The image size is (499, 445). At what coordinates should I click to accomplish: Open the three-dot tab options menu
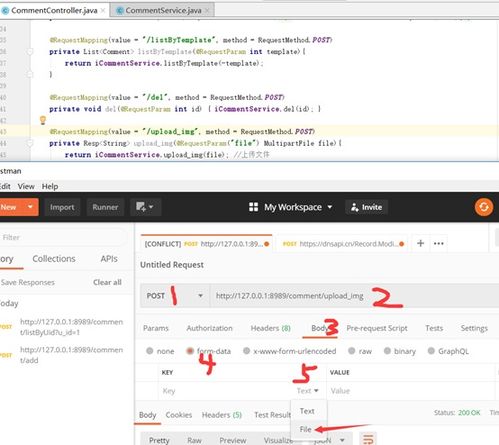click(438, 243)
